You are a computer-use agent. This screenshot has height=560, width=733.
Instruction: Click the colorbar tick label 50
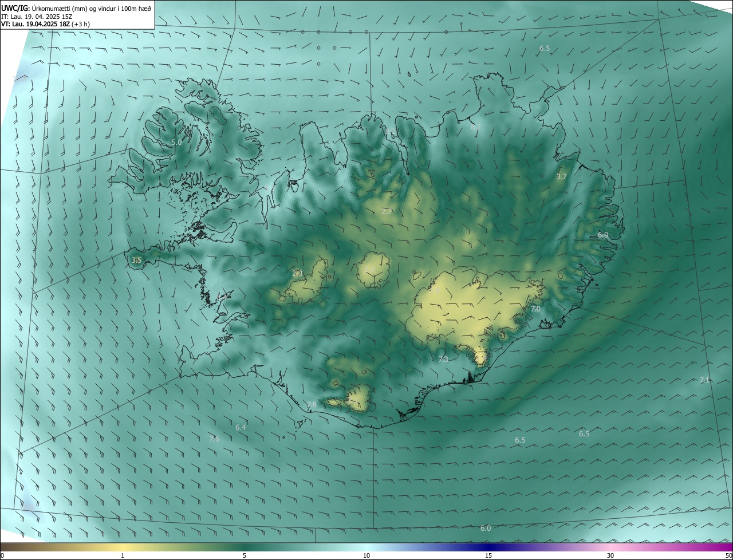[728, 555]
